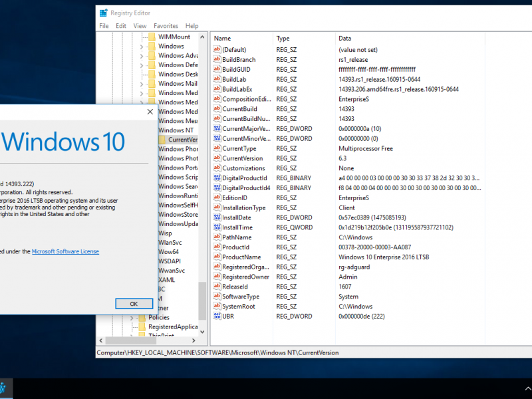532x399 pixels.
Task: Click the tree horizontal scrollbar thumb
Action: (130, 340)
